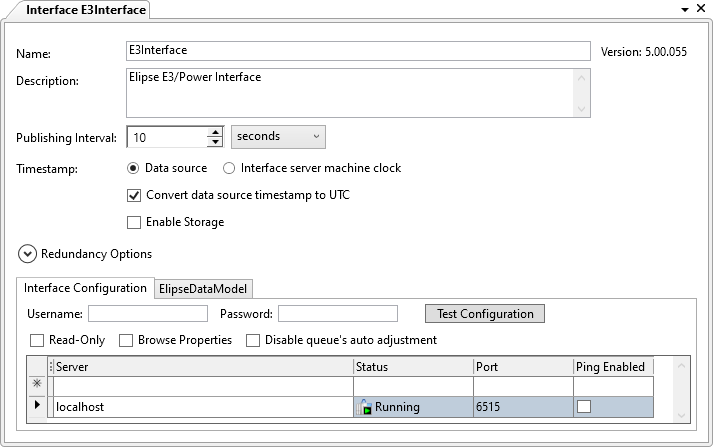Click the Status column header
The width and height of the screenshot is (713, 447).
413,367
